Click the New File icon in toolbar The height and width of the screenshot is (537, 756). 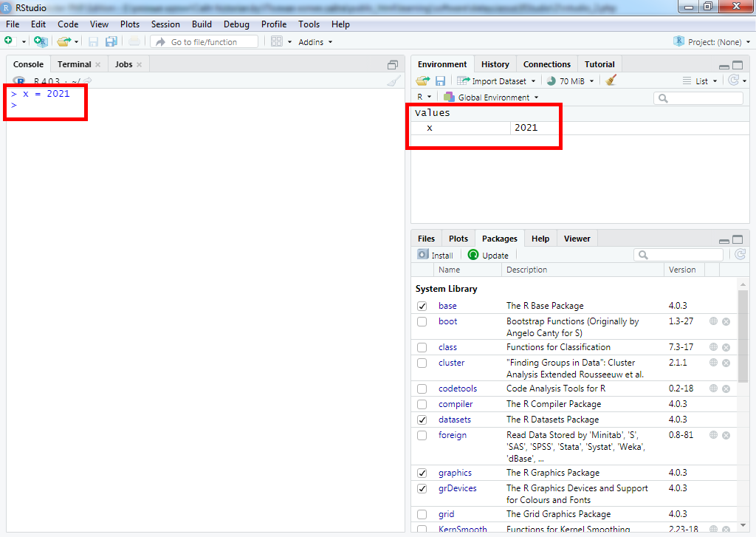(x=9, y=42)
